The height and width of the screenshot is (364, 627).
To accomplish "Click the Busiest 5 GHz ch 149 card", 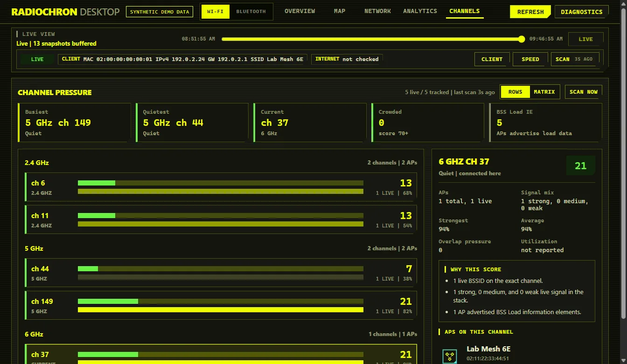I will 74,123.
